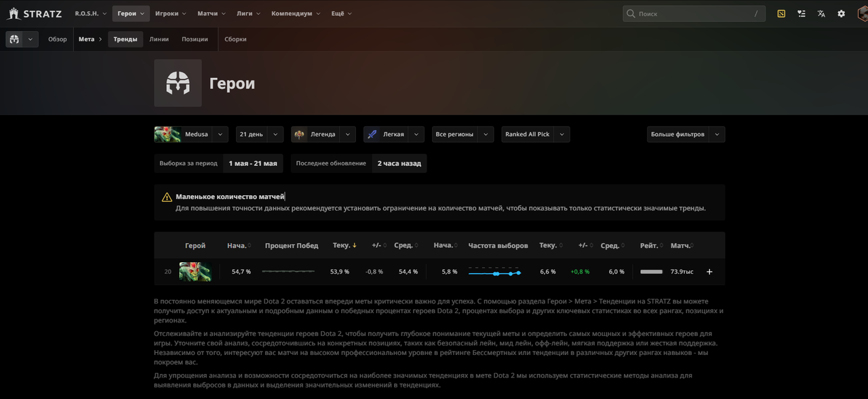The width and height of the screenshot is (868, 399).
Task: Click the 54,7 % starting win rate cell
Action: tap(241, 272)
